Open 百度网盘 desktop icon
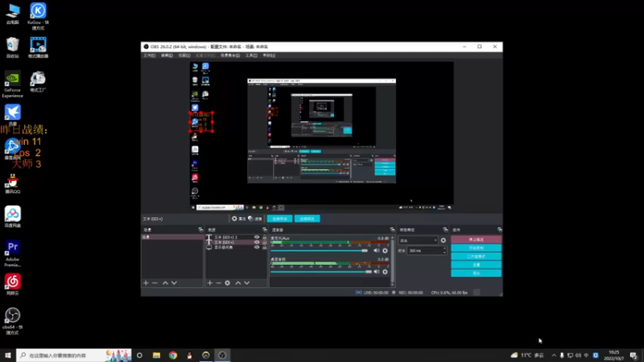 pos(13,216)
